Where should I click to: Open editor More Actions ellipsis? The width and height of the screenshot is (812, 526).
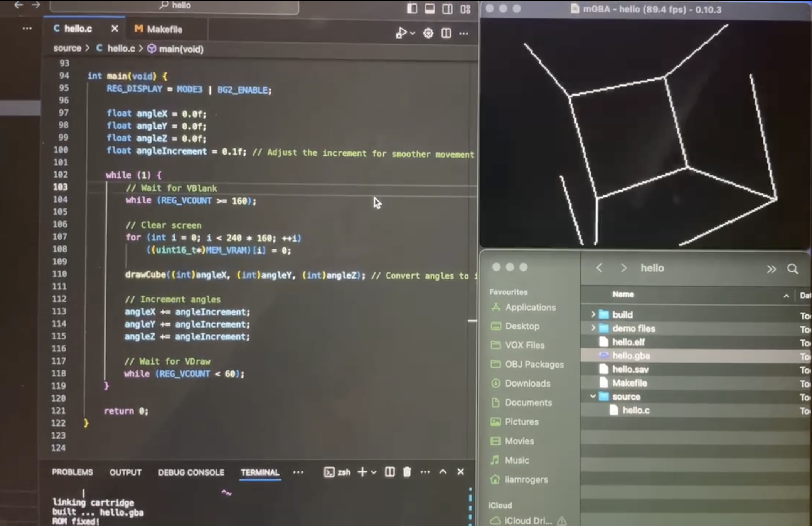(x=464, y=34)
